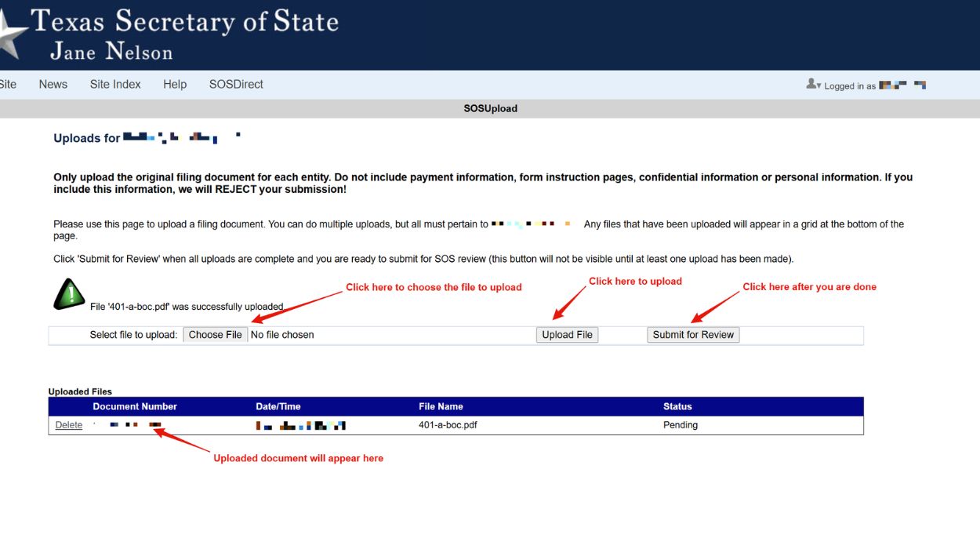Click the 'No file chosen' file field
980x549 pixels.
pyautogui.click(x=282, y=335)
